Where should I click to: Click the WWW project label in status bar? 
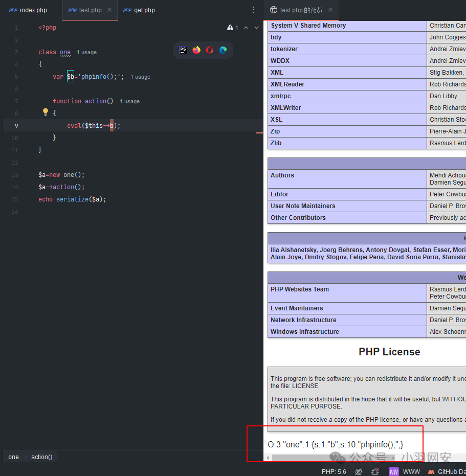(411, 472)
